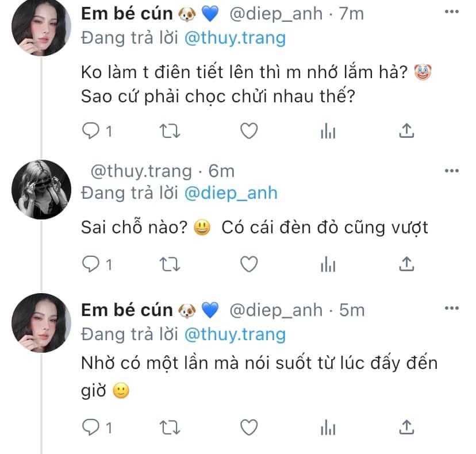View analytics of first diep_anh tweet

(327, 132)
